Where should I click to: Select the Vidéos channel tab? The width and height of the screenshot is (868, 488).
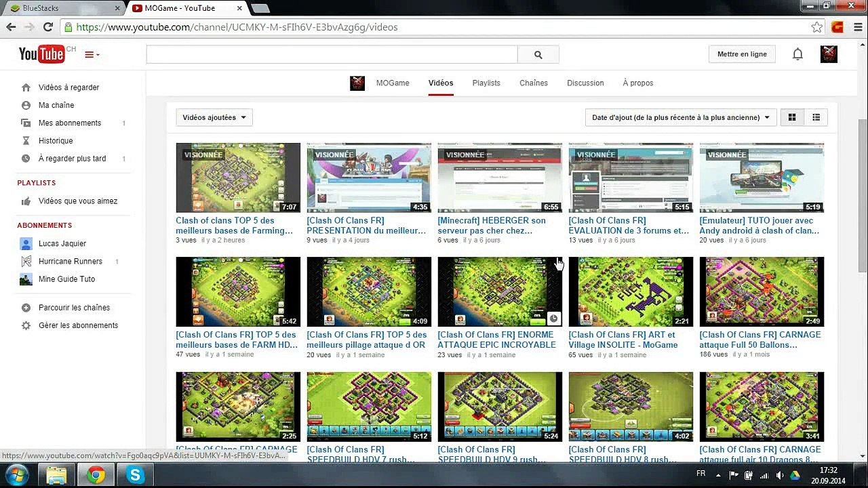point(441,83)
